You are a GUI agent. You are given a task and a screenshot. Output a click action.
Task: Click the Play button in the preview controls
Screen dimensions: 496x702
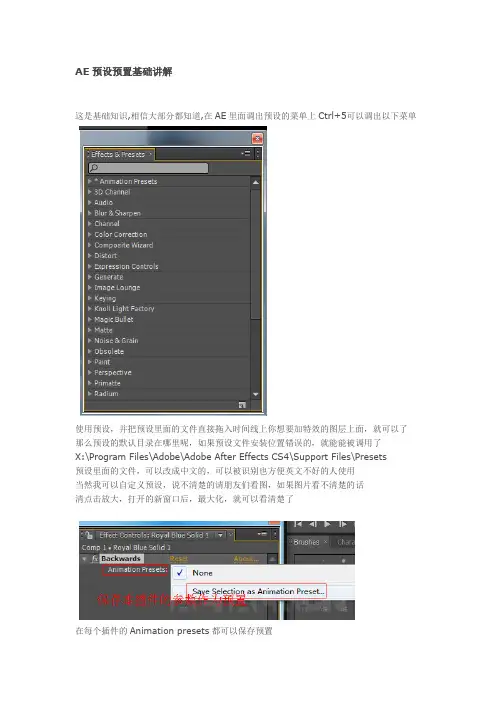[x=328, y=524]
